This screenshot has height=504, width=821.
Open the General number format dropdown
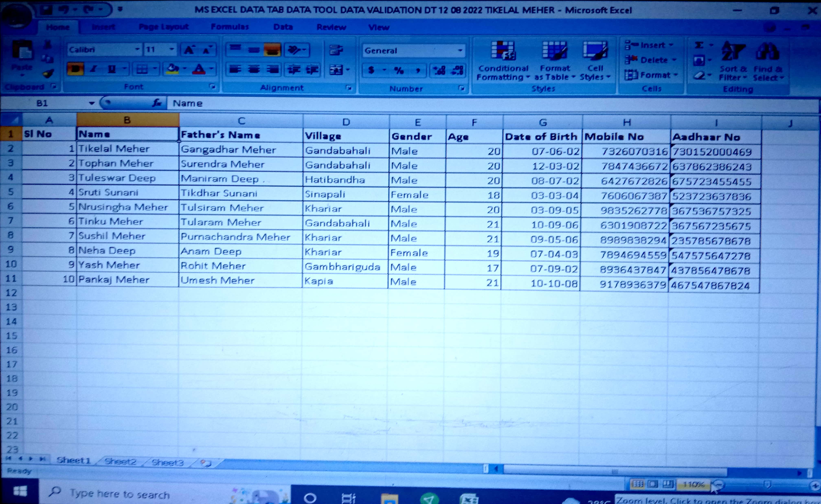460,51
